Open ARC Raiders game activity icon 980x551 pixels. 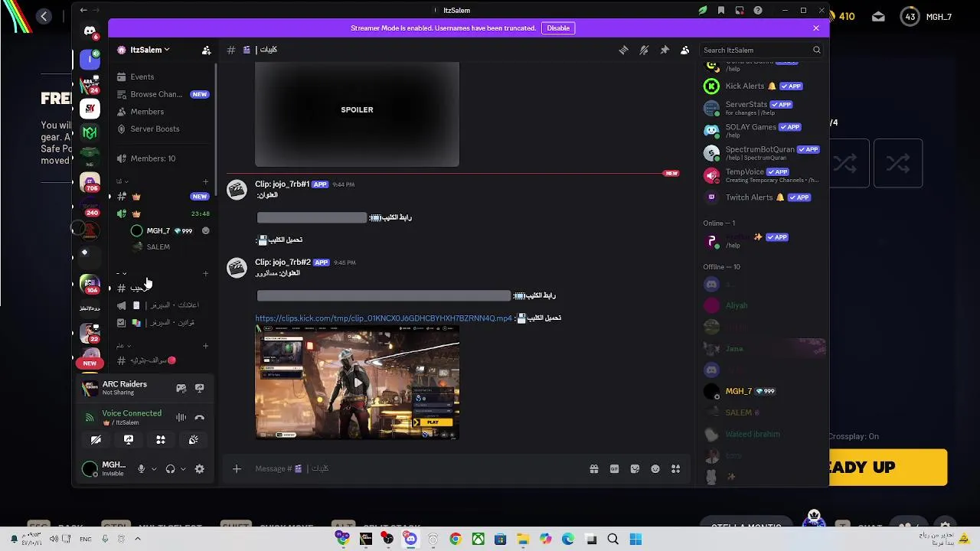coord(181,388)
